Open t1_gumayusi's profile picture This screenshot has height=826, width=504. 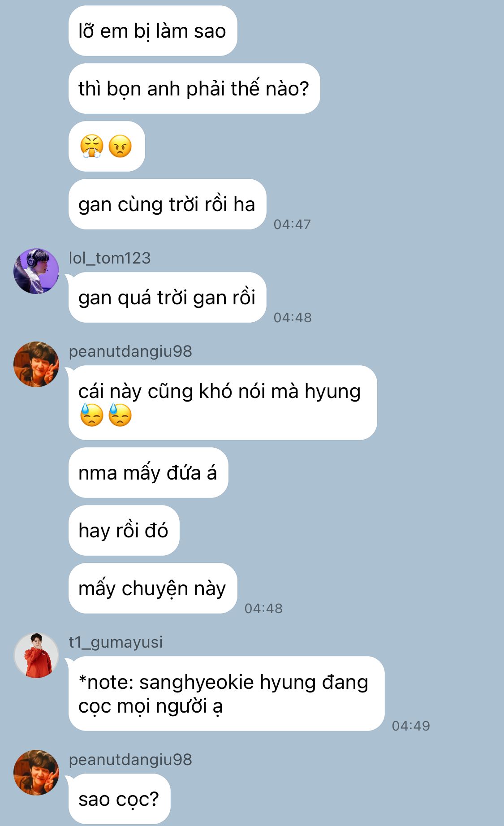(36, 655)
